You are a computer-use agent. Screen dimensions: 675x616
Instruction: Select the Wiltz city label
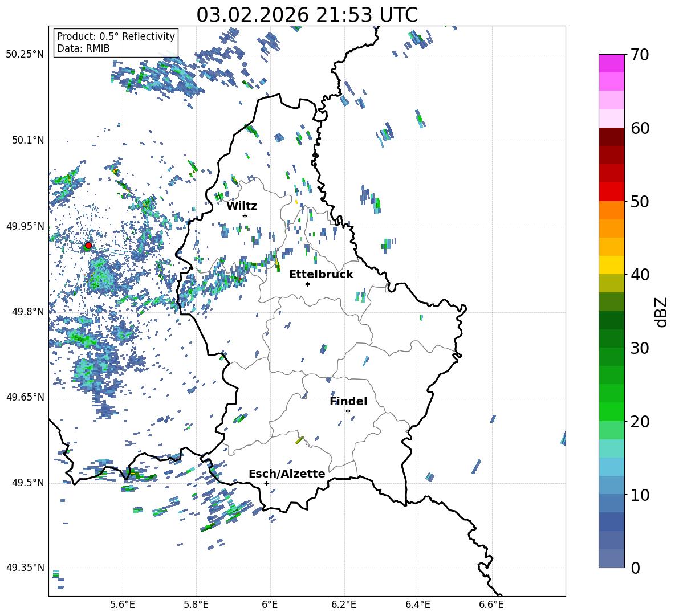coord(242,206)
